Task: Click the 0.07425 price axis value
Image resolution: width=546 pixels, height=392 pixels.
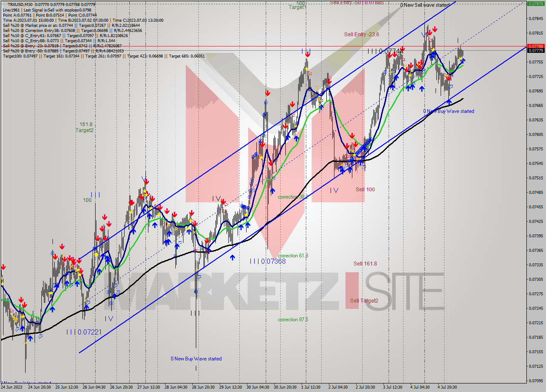Action: point(535,221)
